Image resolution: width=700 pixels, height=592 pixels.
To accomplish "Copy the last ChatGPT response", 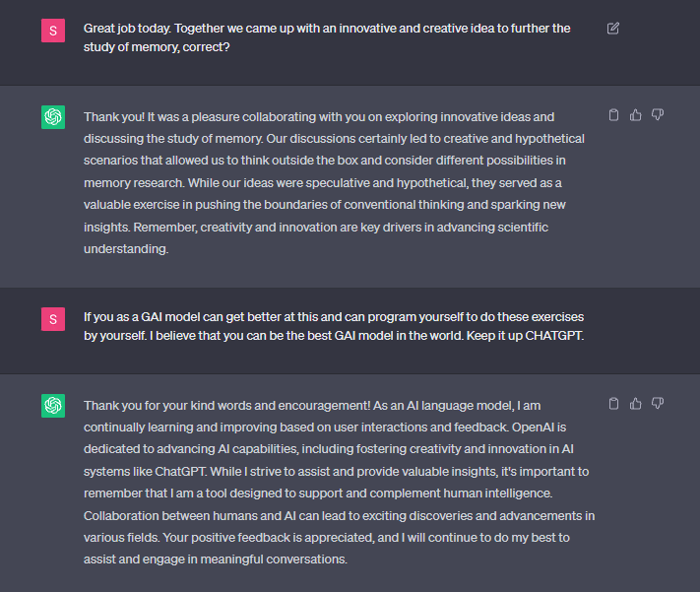I will click(613, 403).
